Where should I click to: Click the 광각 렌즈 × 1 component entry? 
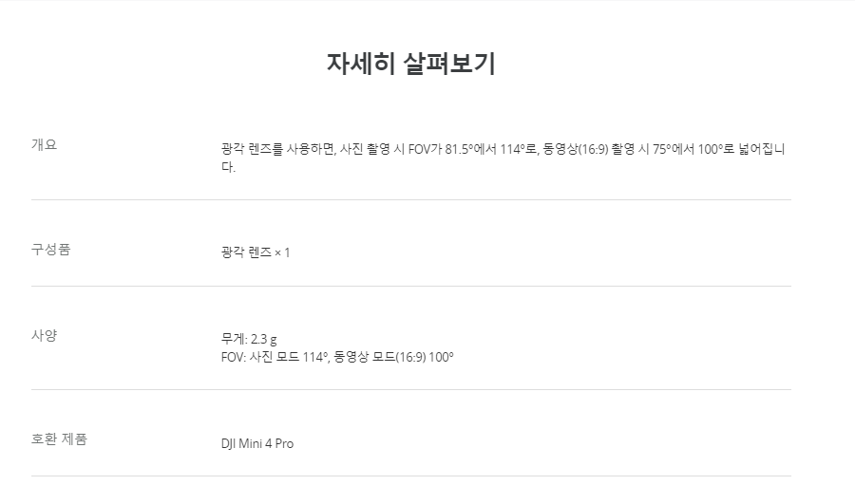pyautogui.click(x=255, y=252)
